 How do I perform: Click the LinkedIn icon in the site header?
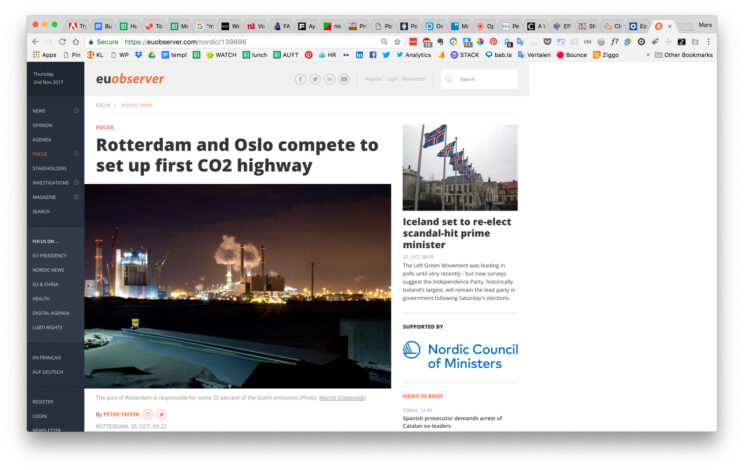tap(329, 79)
